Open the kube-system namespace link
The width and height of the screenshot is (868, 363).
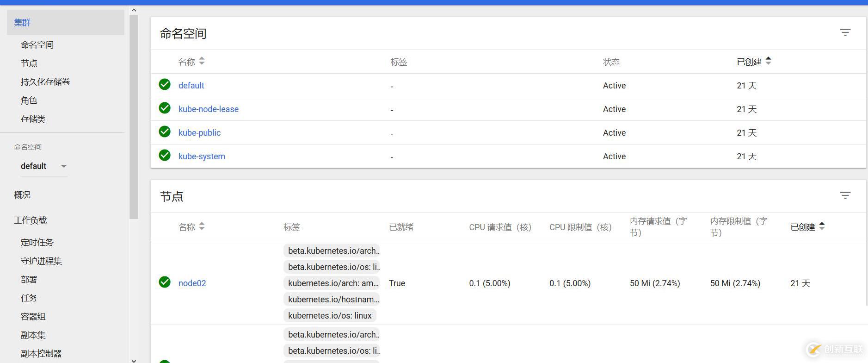[x=202, y=156]
